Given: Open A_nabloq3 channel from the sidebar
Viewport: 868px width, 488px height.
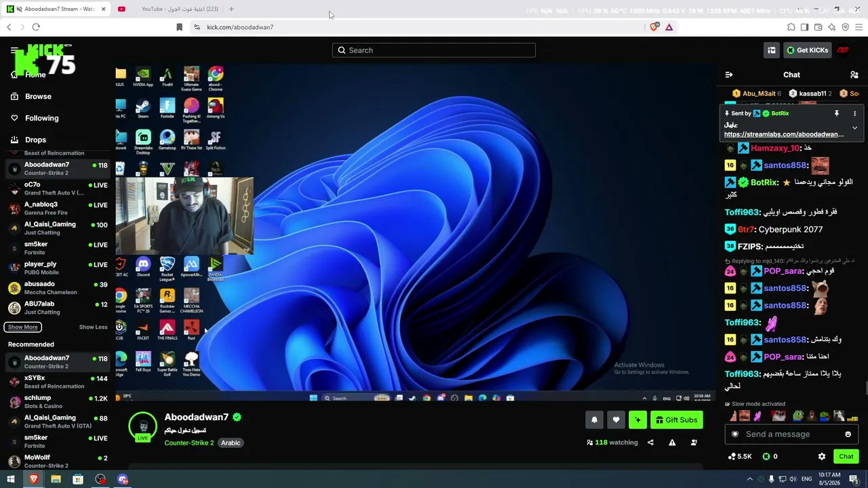Looking at the screenshot, I should coord(58,208).
